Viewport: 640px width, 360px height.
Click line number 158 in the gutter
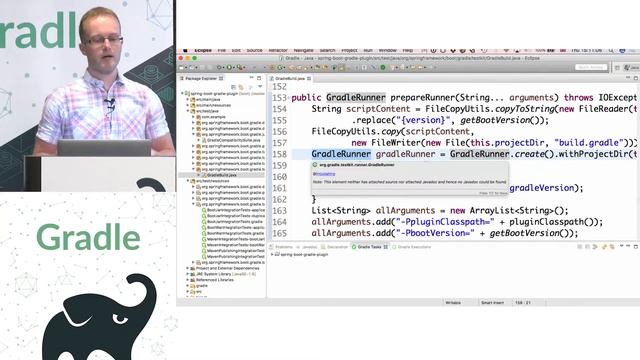click(280, 154)
